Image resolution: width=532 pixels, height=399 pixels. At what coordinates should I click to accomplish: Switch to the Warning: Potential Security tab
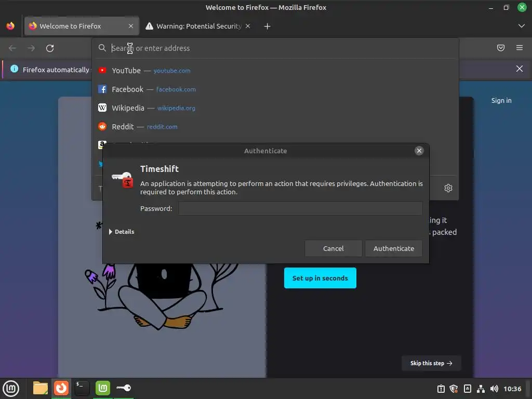coord(198,26)
